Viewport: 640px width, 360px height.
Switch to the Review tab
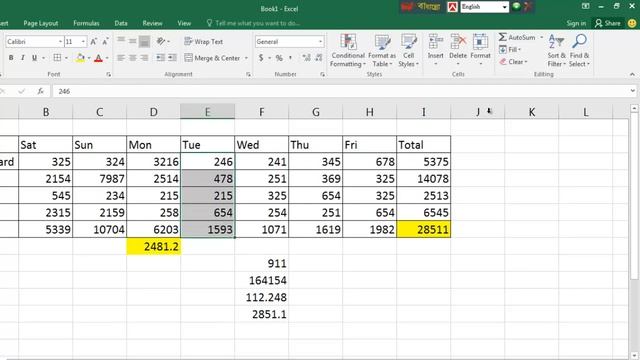(152, 23)
